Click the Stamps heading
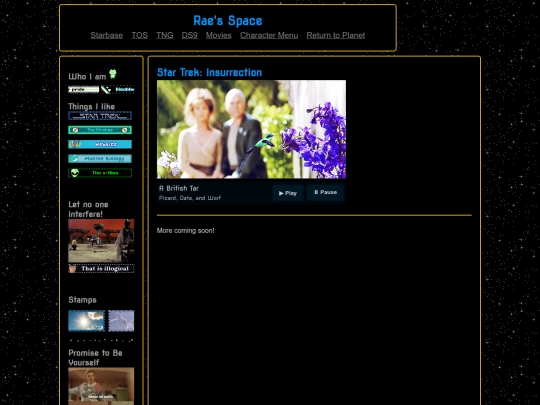 tap(82, 300)
